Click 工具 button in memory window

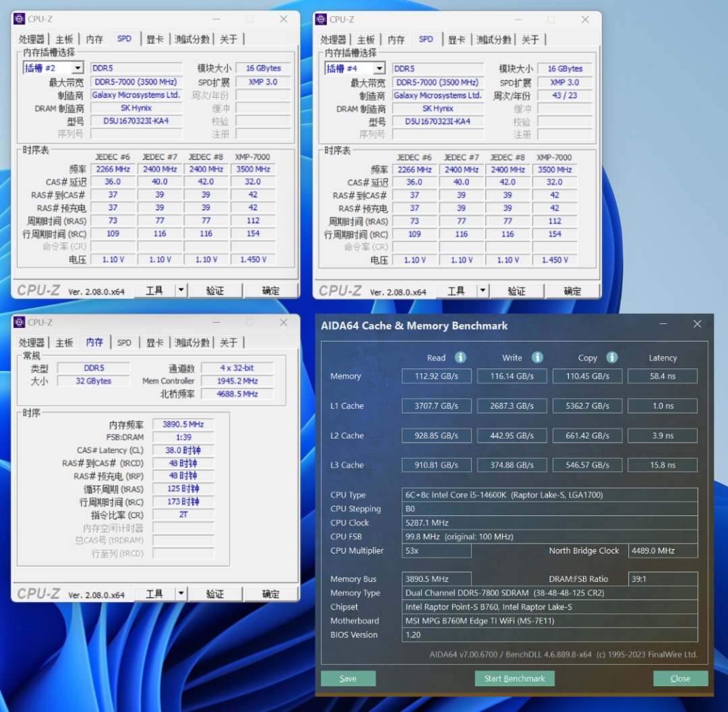154,593
